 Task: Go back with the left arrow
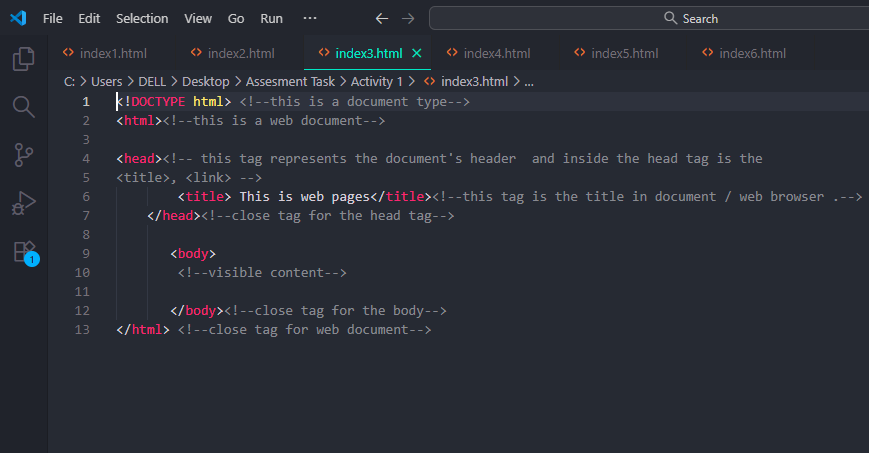pyautogui.click(x=382, y=18)
